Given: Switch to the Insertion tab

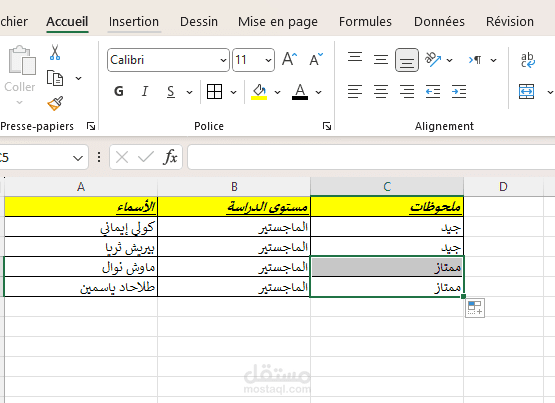Looking at the screenshot, I should tap(134, 22).
